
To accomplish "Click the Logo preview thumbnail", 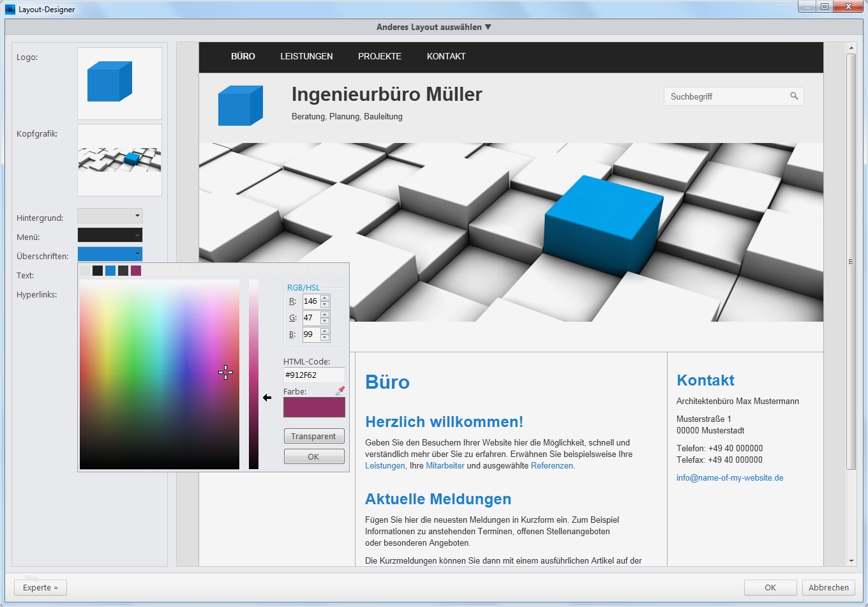I will pyautogui.click(x=119, y=83).
